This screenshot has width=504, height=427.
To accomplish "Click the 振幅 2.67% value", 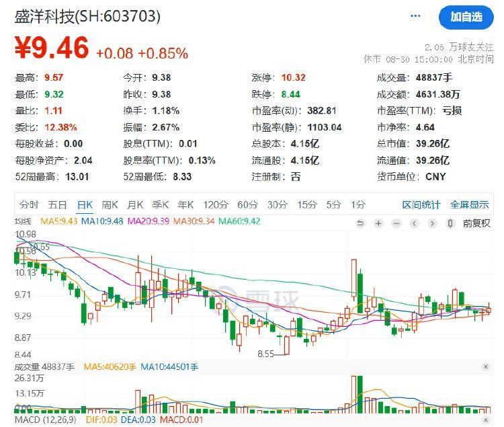I will coord(166,127).
